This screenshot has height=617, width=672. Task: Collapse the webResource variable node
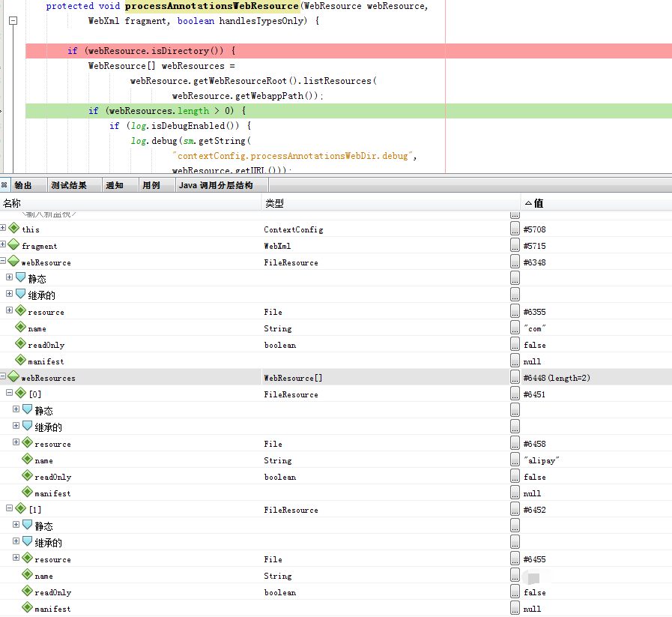3,261
